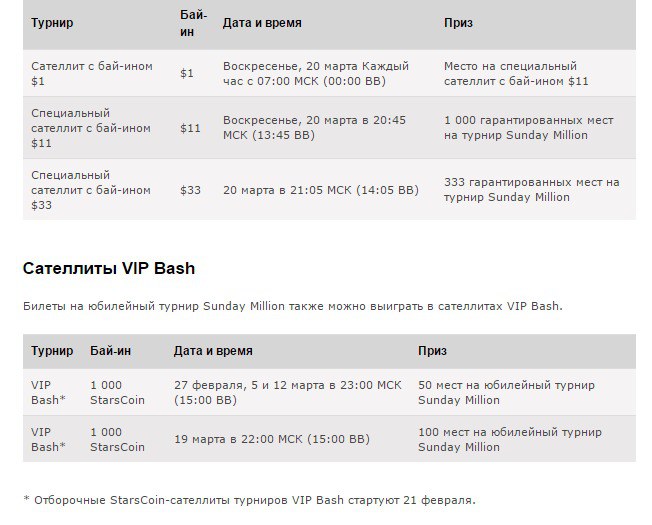Click the 'Сателлит с бай-ином $1' tournament cell
This screenshot has width=652, height=525.
point(92,73)
